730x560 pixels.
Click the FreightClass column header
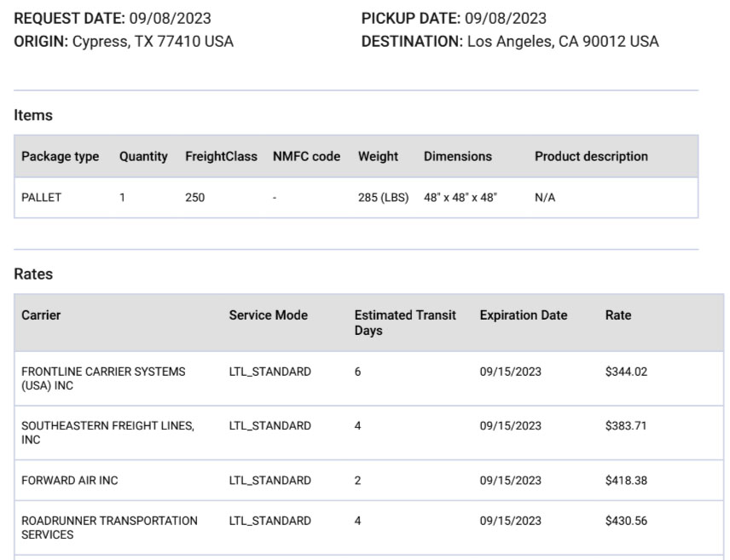[x=221, y=157]
